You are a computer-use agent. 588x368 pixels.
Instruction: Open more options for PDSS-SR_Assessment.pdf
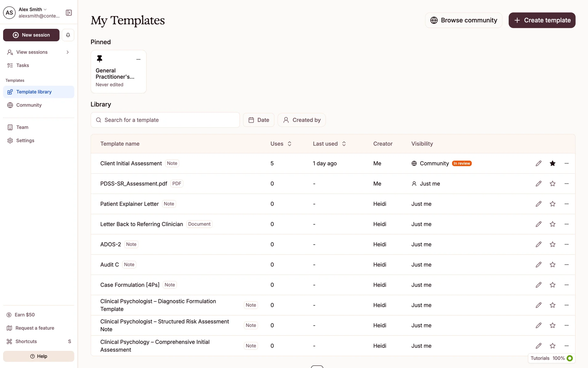click(566, 184)
